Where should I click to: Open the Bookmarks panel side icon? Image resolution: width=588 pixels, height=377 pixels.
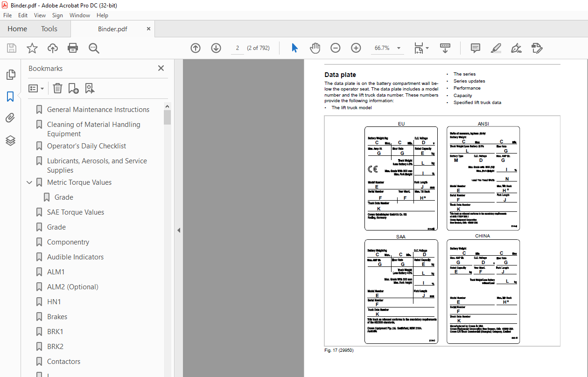pos(10,97)
